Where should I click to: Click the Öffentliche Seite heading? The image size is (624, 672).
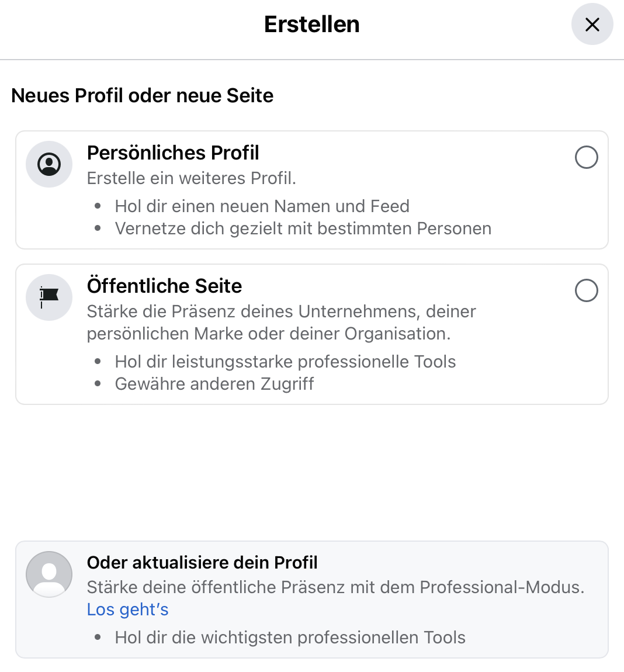[x=164, y=286]
